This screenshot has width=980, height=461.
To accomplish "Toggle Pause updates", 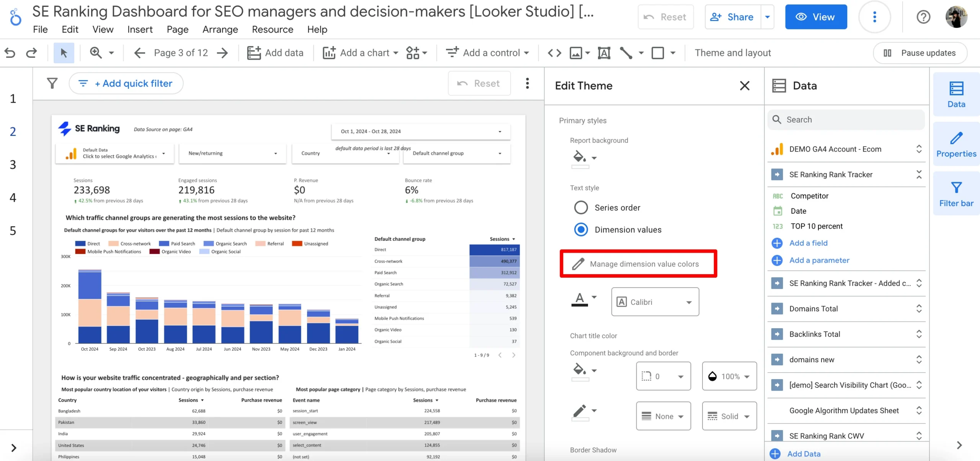I will 920,53.
